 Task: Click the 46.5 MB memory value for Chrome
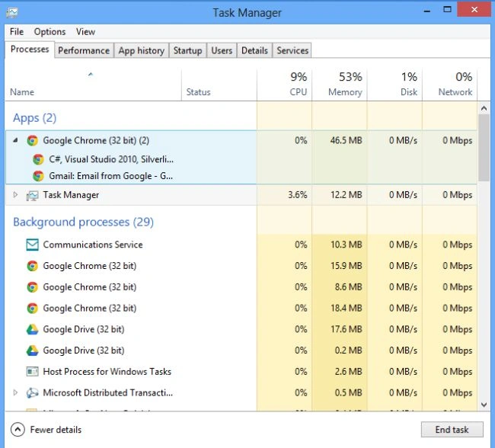tap(346, 140)
